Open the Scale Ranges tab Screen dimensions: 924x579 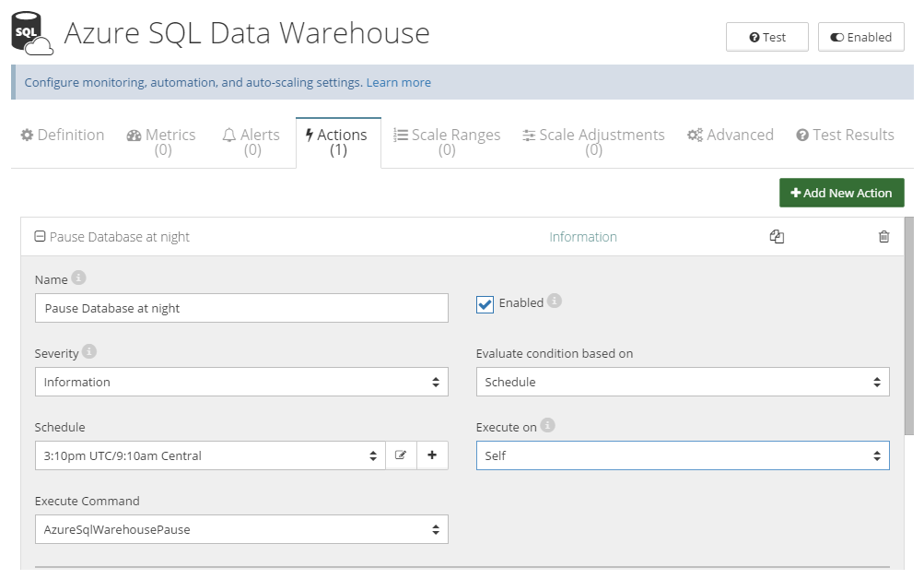[447, 142]
